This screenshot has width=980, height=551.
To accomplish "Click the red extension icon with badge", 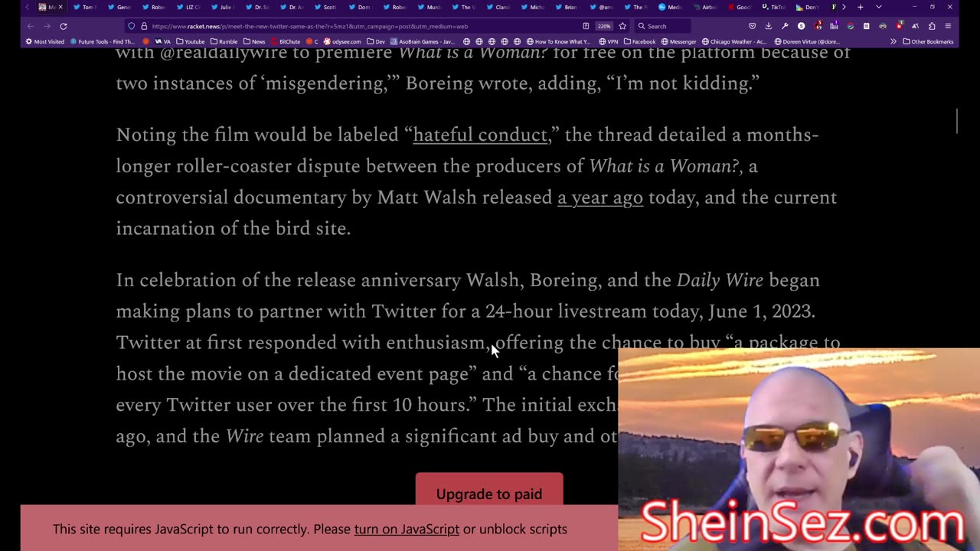I will (900, 25).
